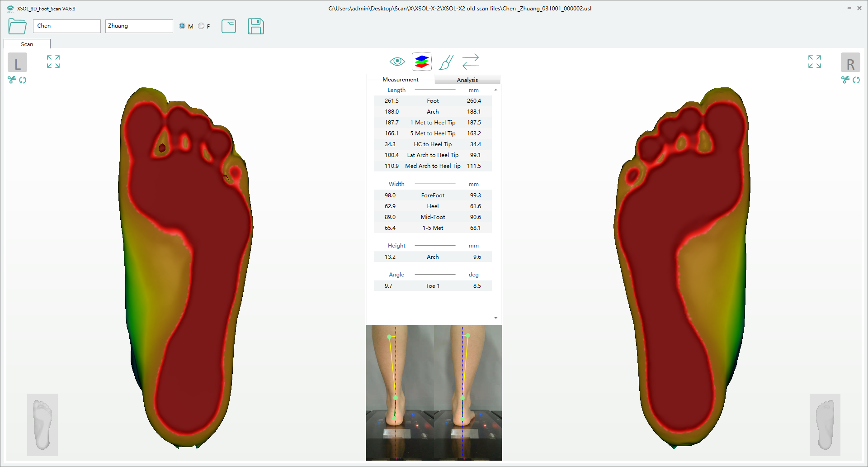This screenshot has height=467, width=868.
Task: Select the color layers heatmap icon
Action: 421,62
